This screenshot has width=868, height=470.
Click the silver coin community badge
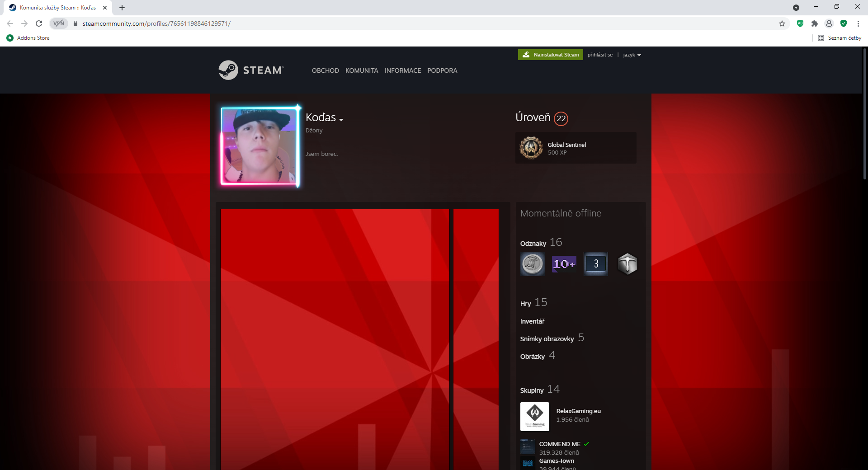[533, 264]
